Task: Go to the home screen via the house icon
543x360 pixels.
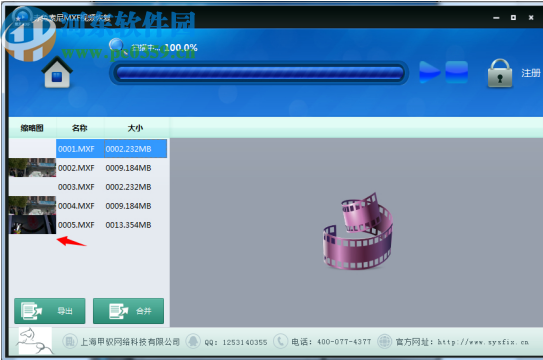Action: pyautogui.click(x=57, y=73)
